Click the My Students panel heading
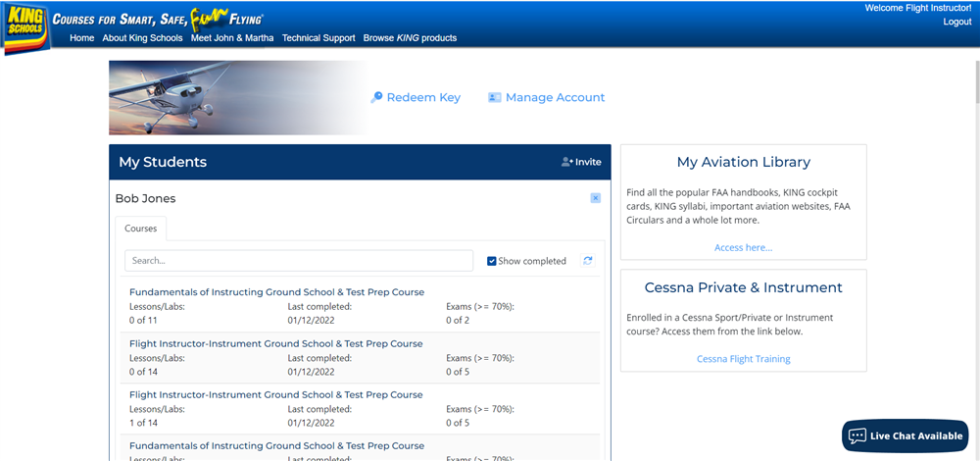The width and height of the screenshot is (980, 461). pos(163,162)
